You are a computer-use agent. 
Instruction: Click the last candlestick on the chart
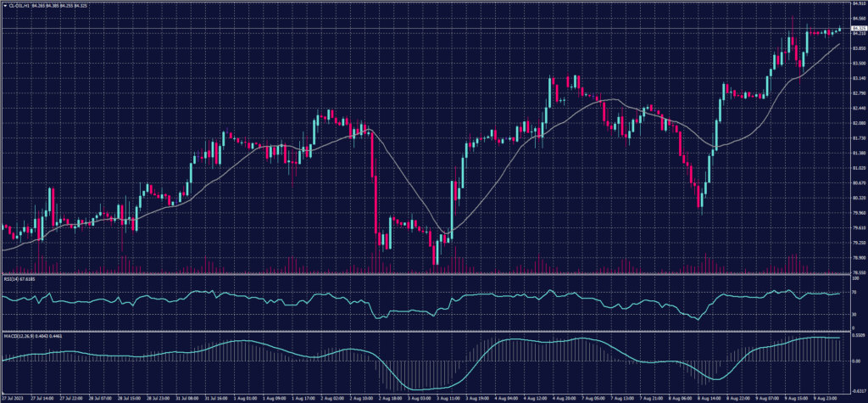[x=839, y=30]
